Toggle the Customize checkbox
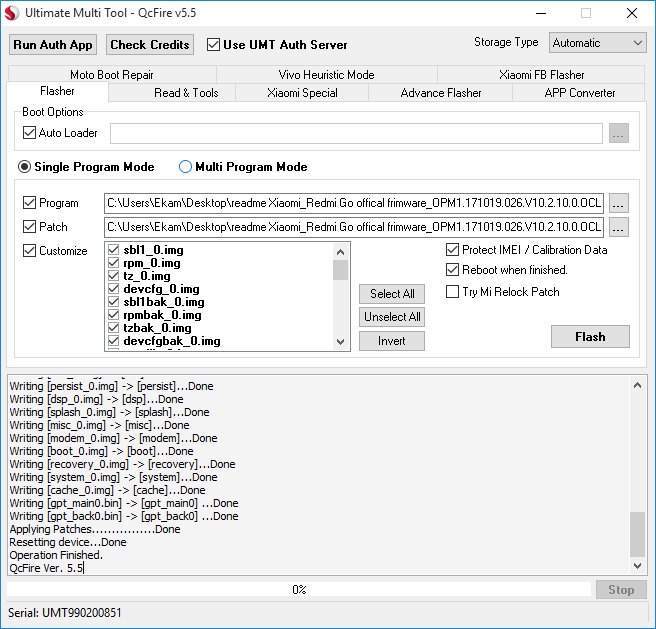This screenshot has width=656, height=629. (29, 251)
